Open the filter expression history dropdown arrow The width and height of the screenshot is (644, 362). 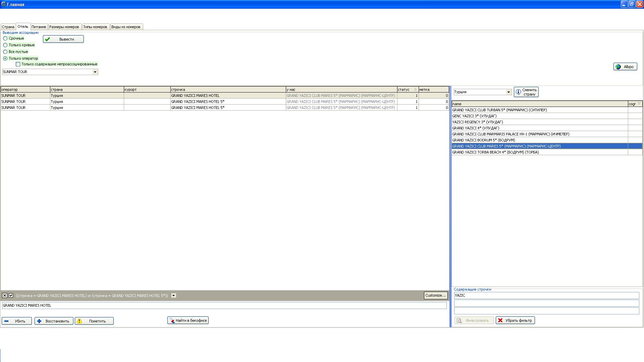173,296
